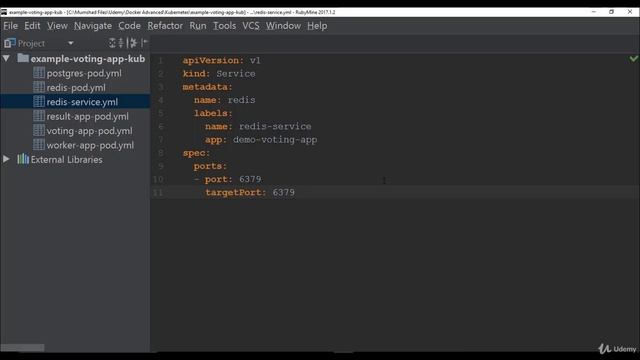
Task: Hide the Project panel with arrow icon
Action: (144, 42)
